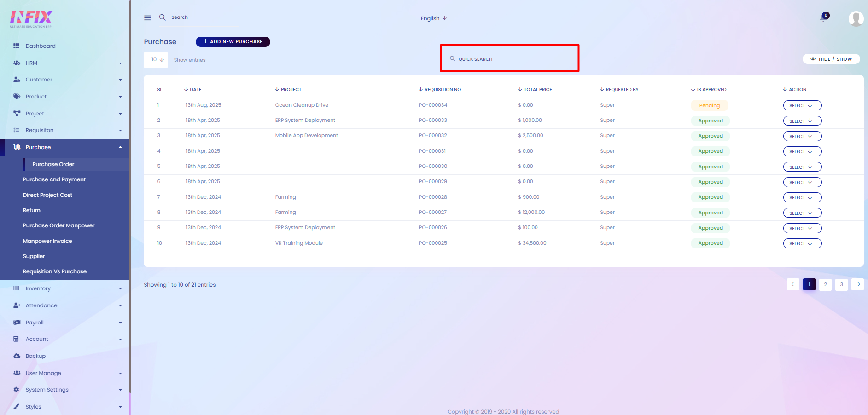Open Select dropdown for PO-000033

click(x=802, y=121)
